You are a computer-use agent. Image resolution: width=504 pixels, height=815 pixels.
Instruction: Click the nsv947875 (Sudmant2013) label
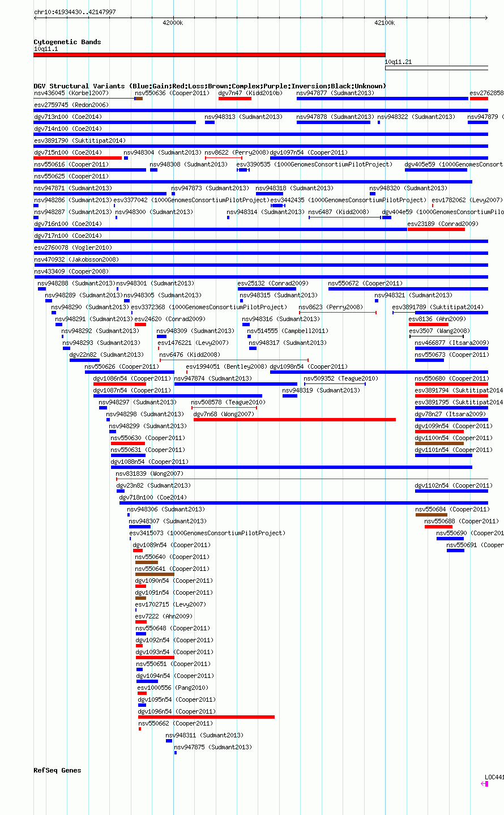coord(213,747)
